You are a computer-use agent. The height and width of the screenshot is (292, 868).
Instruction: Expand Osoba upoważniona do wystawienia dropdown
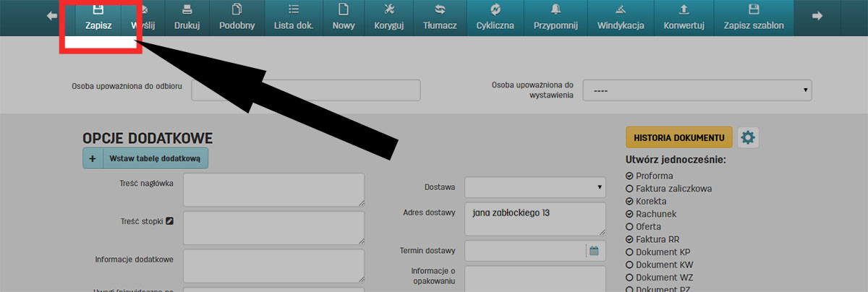pos(697,90)
